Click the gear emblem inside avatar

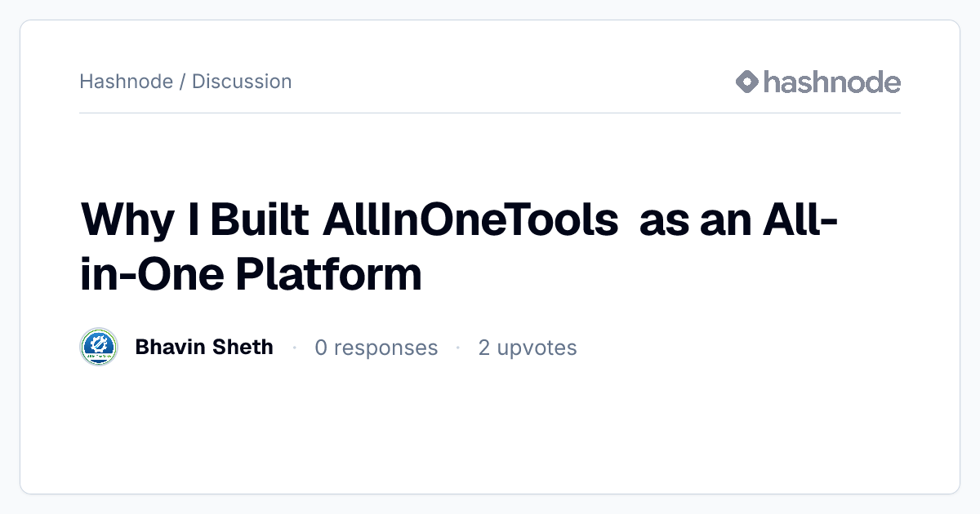(x=99, y=344)
